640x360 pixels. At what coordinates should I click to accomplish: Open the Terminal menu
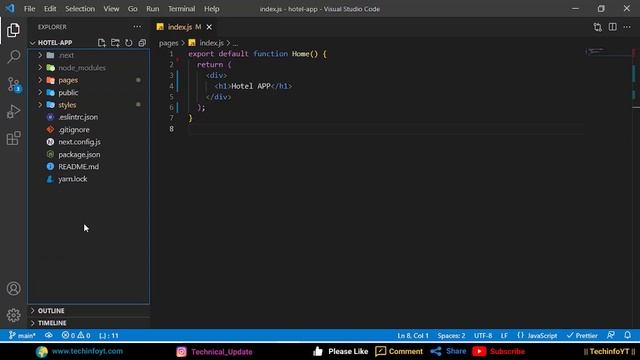[181, 9]
